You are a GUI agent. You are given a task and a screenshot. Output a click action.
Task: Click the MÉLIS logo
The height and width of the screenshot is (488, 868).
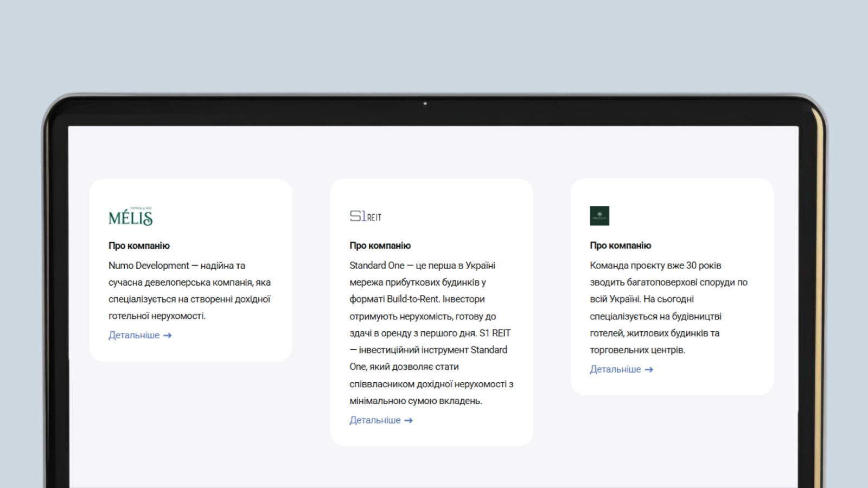pyautogui.click(x=130, y=216)
